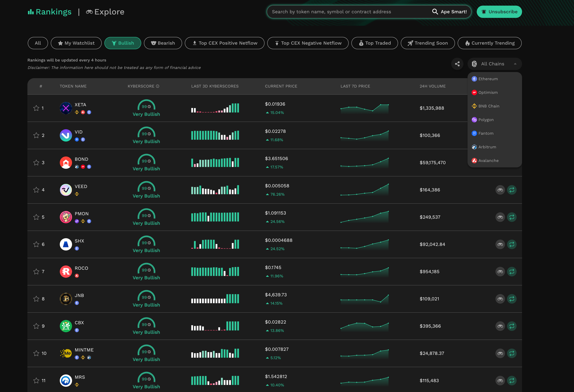Swap ROCO using swap icon

click(512, 272)
